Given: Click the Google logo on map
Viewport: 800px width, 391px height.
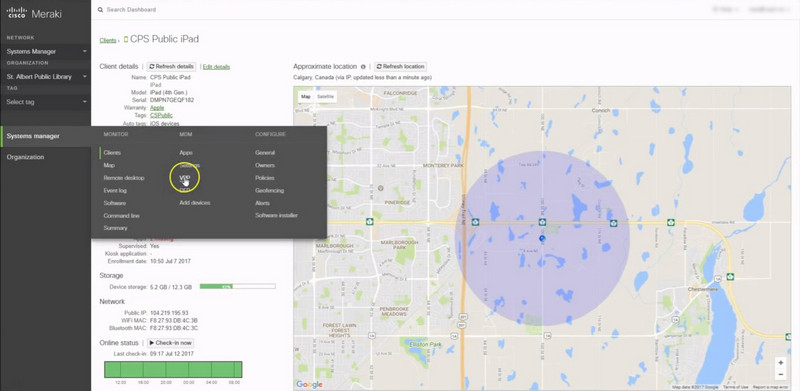Looking at the screenshot, I should tap(309, 384).
